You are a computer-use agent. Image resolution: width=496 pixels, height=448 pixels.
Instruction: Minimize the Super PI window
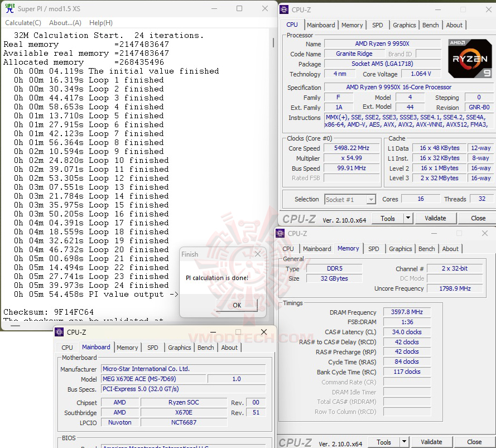[x=214, y=8]
